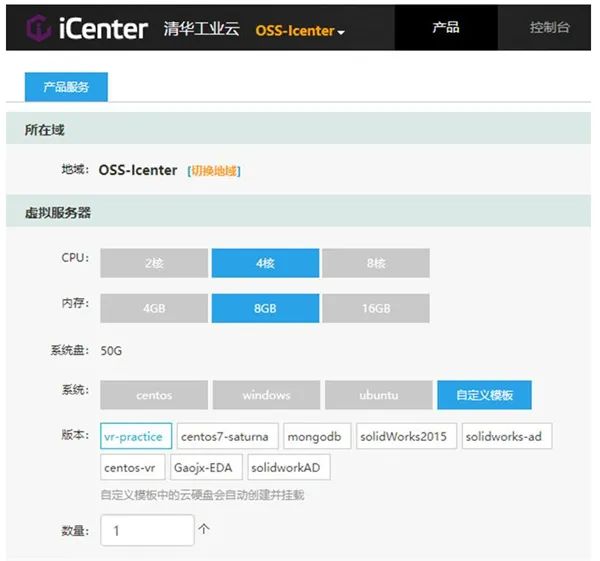600x561 pixels.
Task: Click the 切换地域 link
Action: [x=214, y=171]
